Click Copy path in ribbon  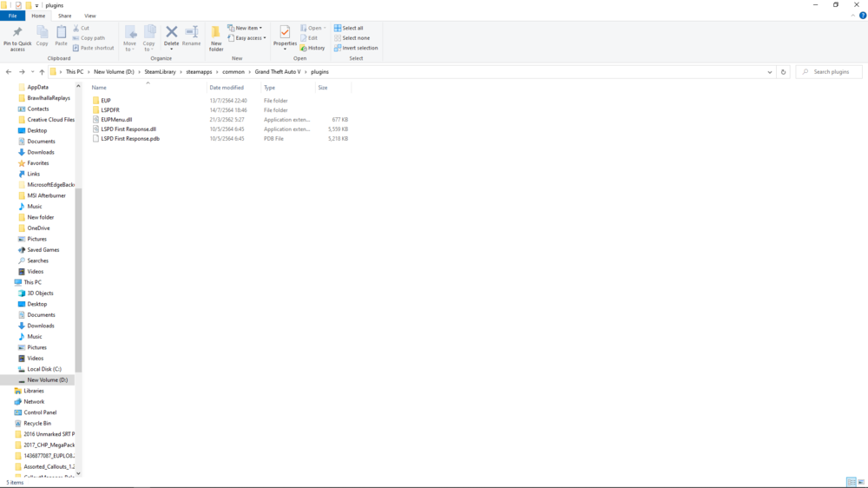89,37
